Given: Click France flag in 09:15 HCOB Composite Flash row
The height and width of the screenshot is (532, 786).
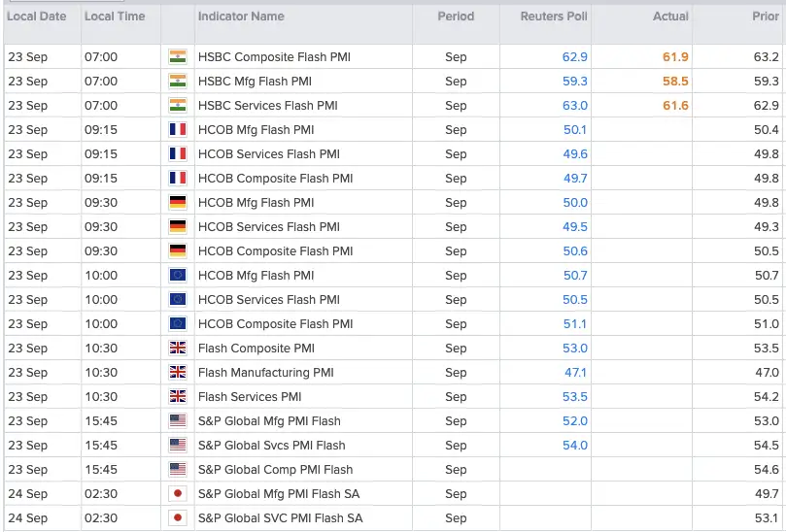Looking at the screenshot, I should click(x=178, y=179).
